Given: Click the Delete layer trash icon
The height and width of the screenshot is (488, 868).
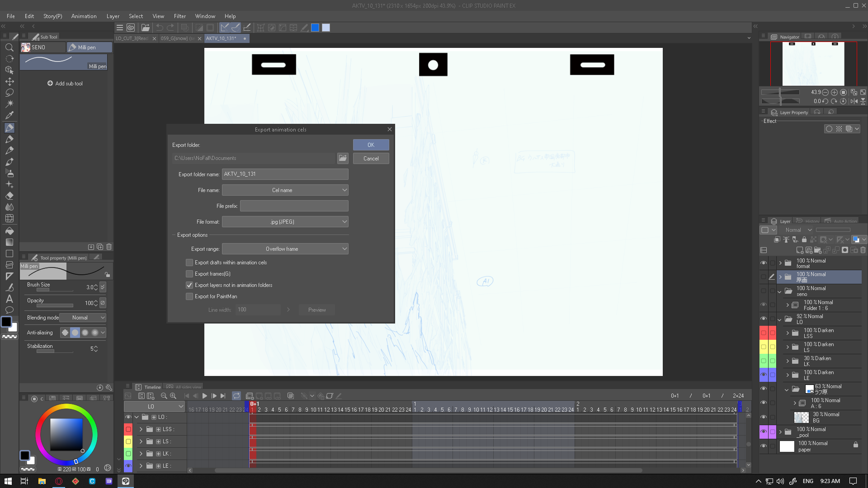Looking at the screenshot, I should pyautogui.click(x=863, y=250).
